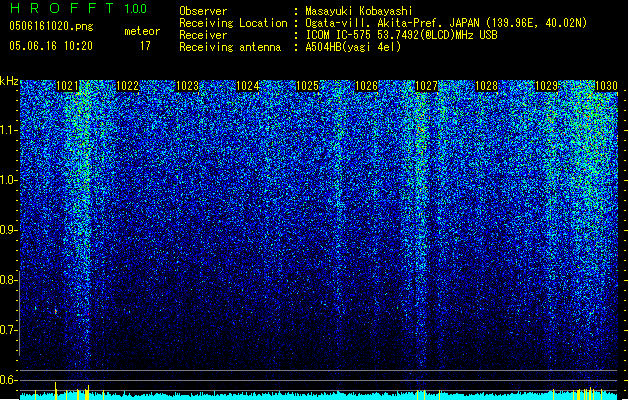Viewport: 629px width, 400px height.
Task: Click the kHz axis unit label
Action: (9, 81)
